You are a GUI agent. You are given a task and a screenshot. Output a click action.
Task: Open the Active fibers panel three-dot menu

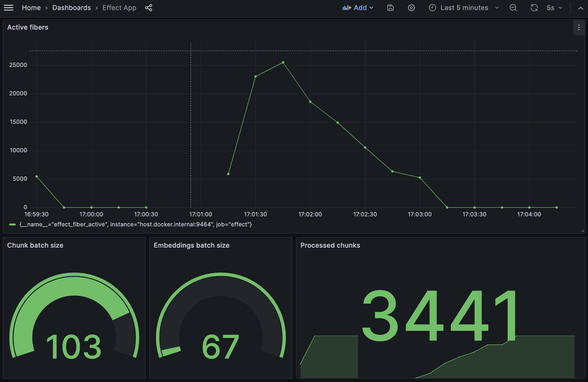click(x=578, y=27)
